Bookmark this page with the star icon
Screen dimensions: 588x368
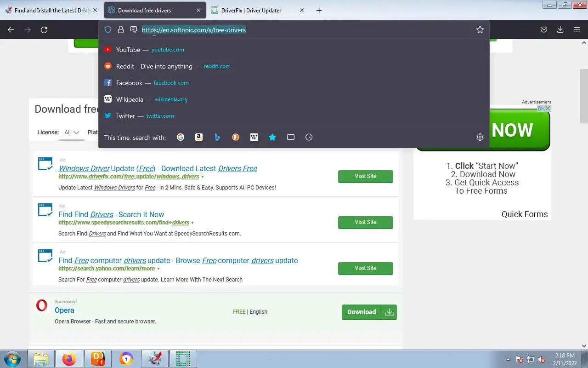(x=480, y=29)
